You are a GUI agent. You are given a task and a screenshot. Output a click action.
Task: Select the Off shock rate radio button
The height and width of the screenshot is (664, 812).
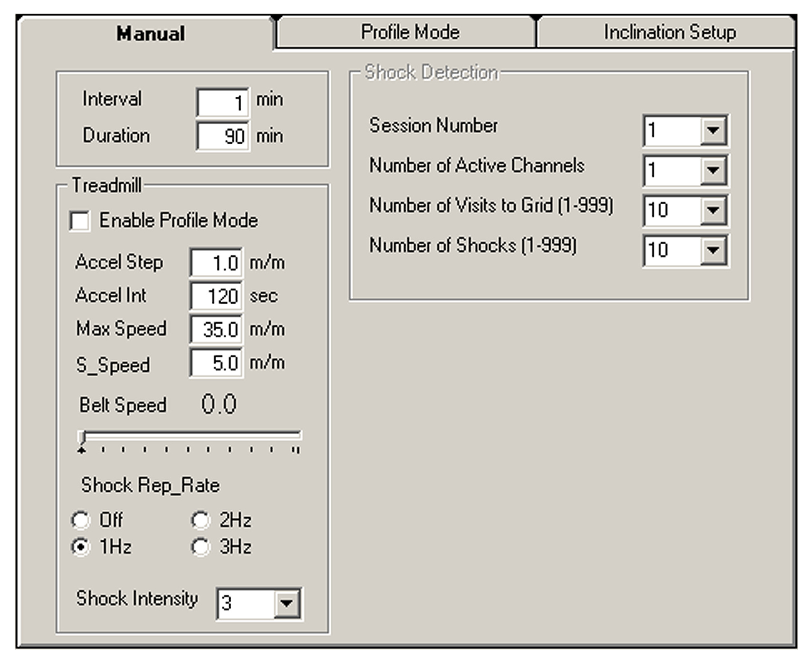click(81, 520)
